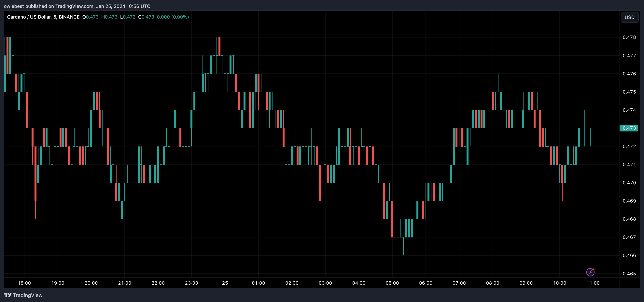
Task: Click the purple lightning bolt icon
Action: click(x=590, y=272)
